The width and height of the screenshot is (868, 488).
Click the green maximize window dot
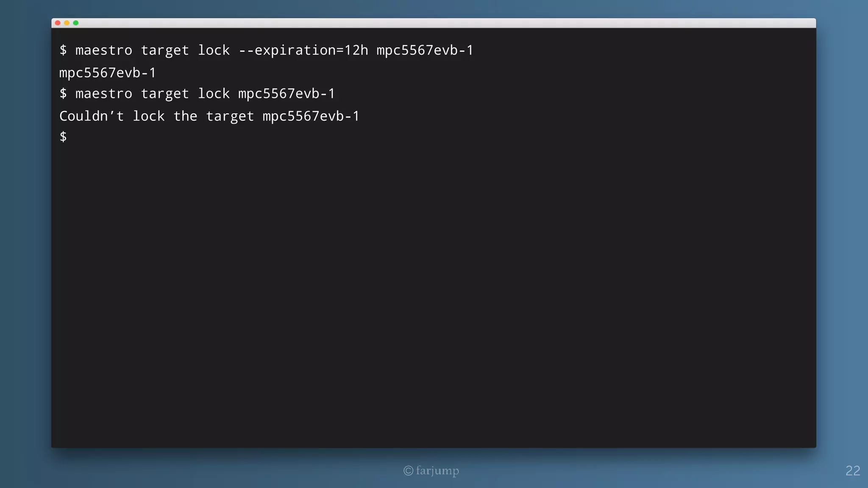coord(76,23)
